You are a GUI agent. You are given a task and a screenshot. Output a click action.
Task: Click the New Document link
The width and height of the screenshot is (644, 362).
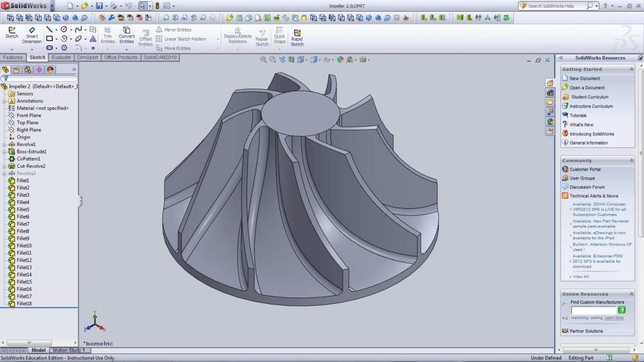tap(584, 79)
